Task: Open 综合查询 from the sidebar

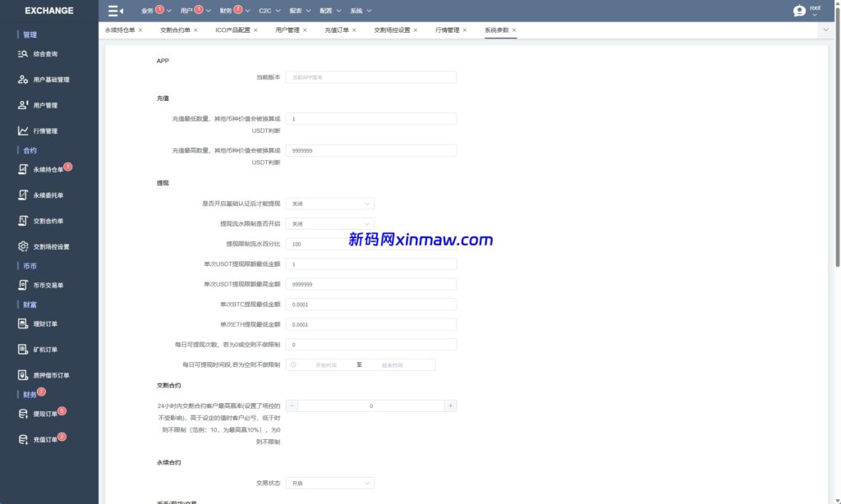Action: [45, 54]
